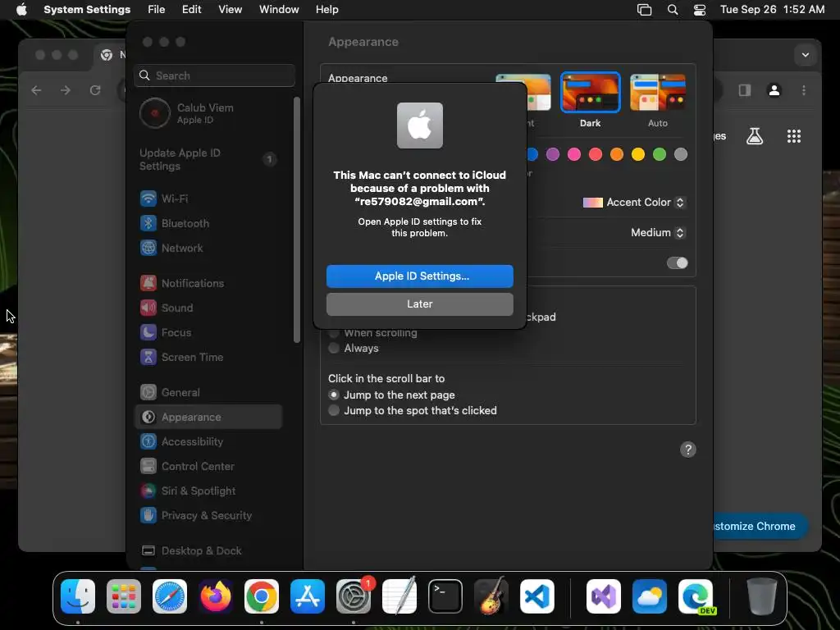Open Accent Color highlight dropdown
Viewport: 840px width, 630px height.
pos(634,203)
